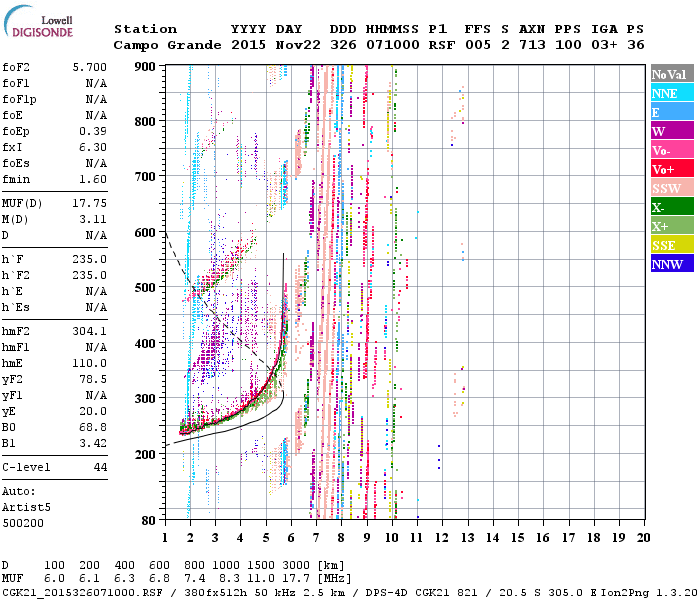Click the yE value 20.0

(x=93, y=411)
